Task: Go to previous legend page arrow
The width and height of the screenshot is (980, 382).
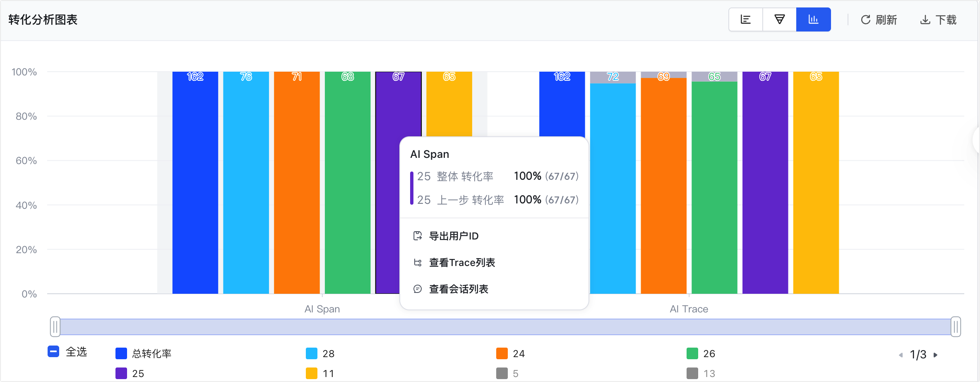Action: [901, 355]
